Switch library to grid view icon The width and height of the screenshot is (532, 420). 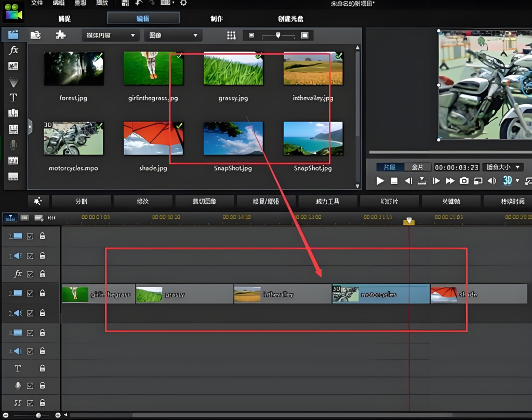coord(231,35)
